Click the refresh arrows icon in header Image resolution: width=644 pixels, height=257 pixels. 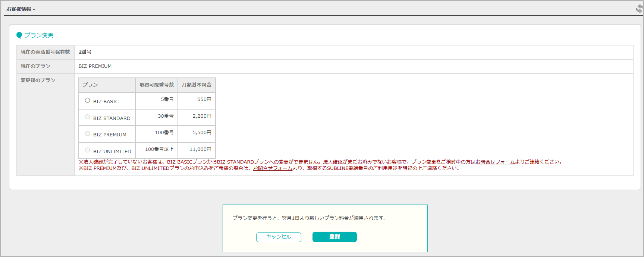[639, 9]
